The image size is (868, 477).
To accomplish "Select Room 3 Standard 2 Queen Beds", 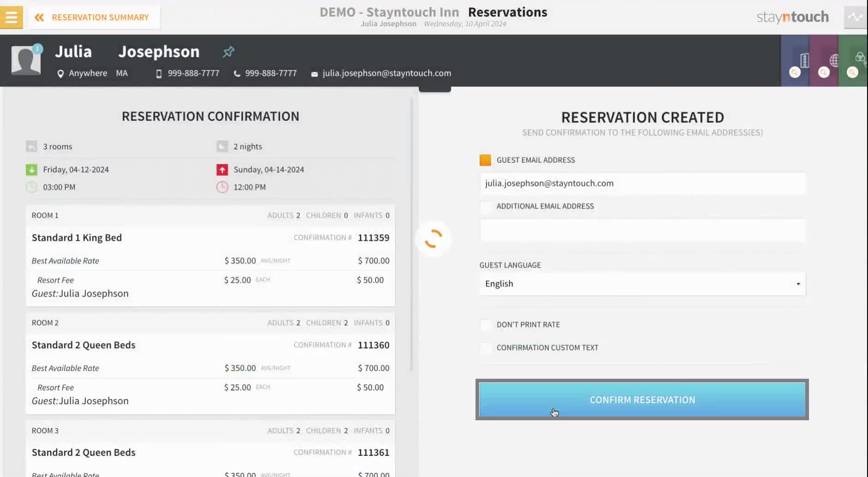I will [83, 453].
